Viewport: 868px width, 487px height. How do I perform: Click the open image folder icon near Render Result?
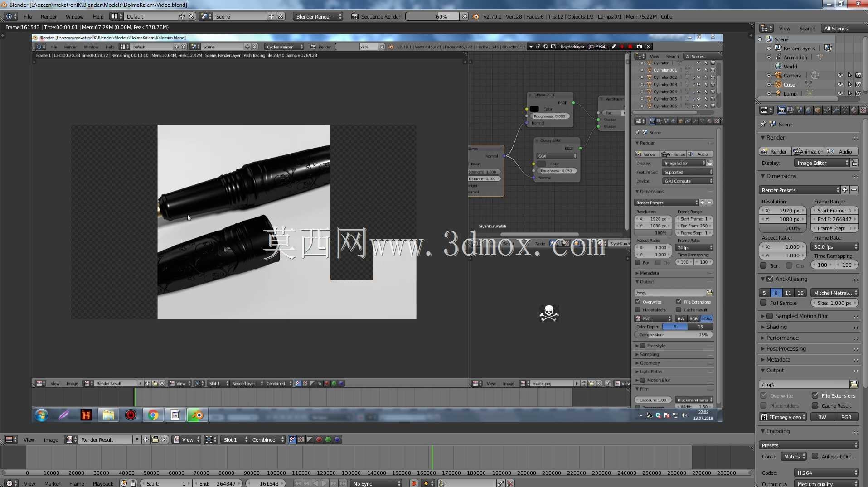click(x=155, y=439)
